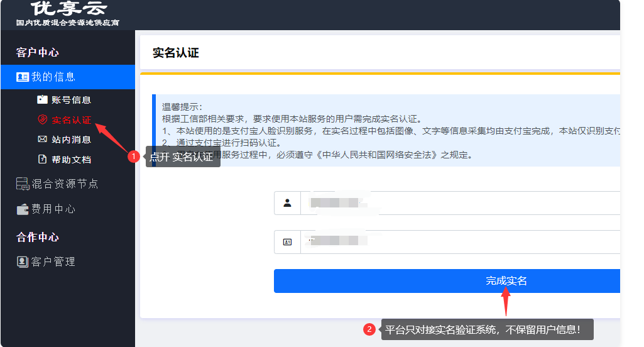Click the 混合资源节点 server icon

23,184
